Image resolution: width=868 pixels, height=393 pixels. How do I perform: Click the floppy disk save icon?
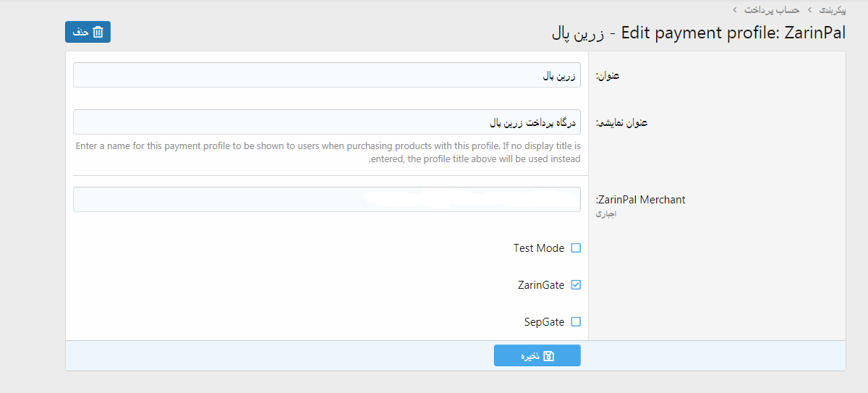click(x=548, y=356)
